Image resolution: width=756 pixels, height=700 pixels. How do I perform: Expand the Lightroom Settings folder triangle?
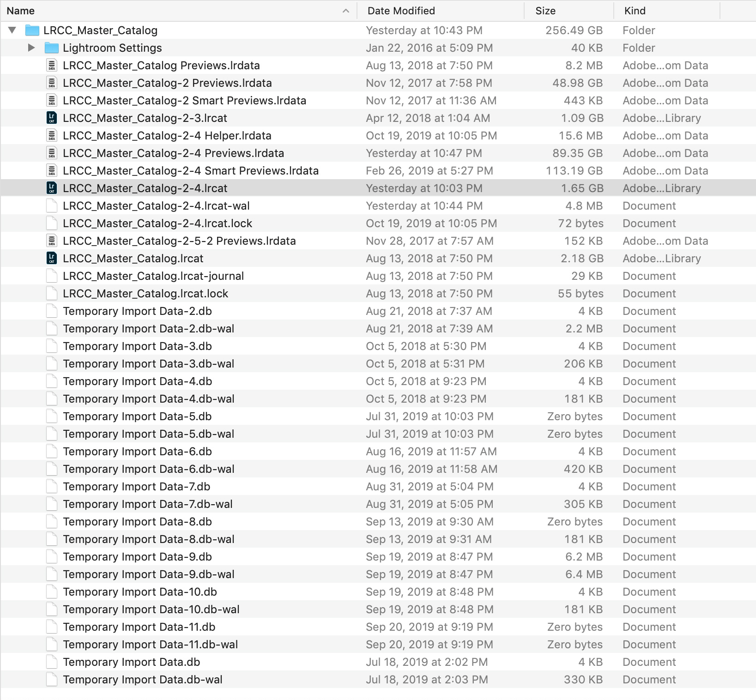(31, 48)
